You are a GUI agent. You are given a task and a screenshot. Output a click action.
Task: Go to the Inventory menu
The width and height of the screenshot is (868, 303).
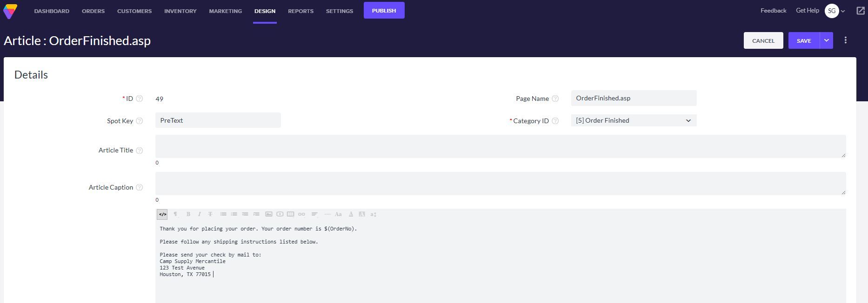[x=180, y=11]
